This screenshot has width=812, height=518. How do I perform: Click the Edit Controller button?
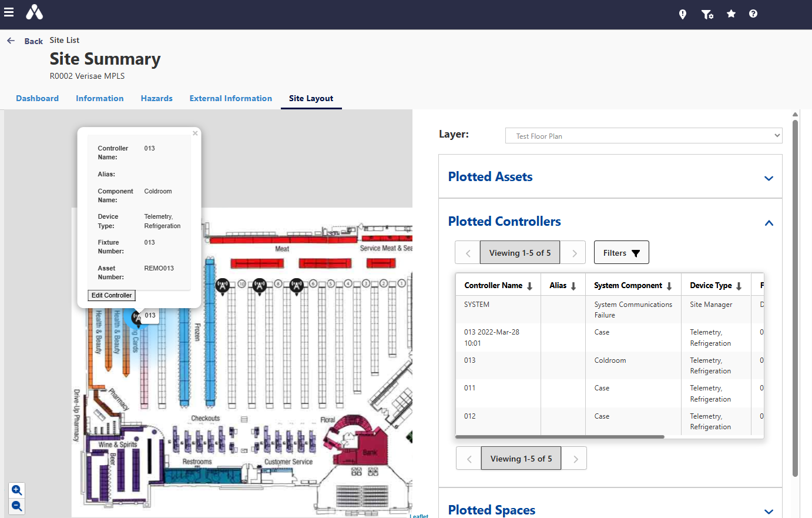coord(112,295)
